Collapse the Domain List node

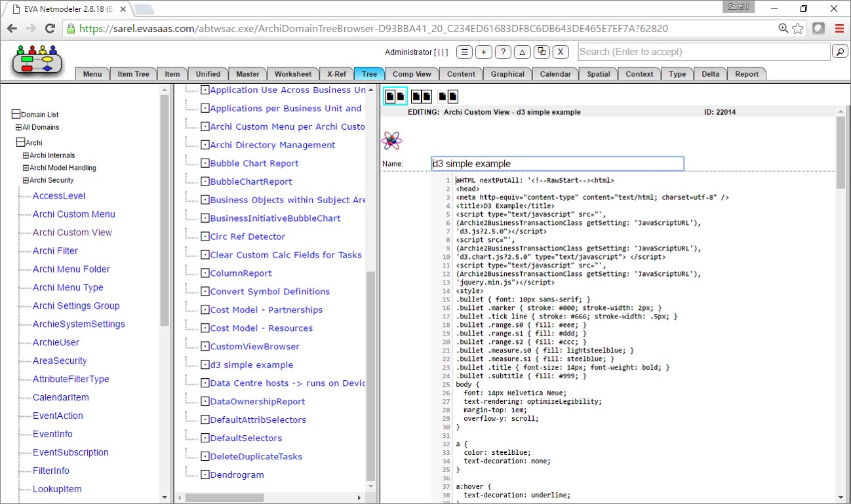coord(16,115)
